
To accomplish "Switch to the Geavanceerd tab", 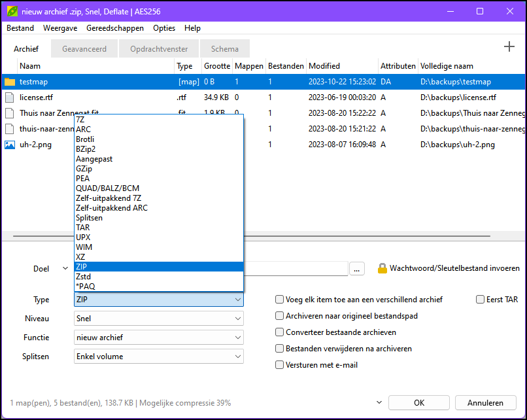I will click(x=84, y=48).
